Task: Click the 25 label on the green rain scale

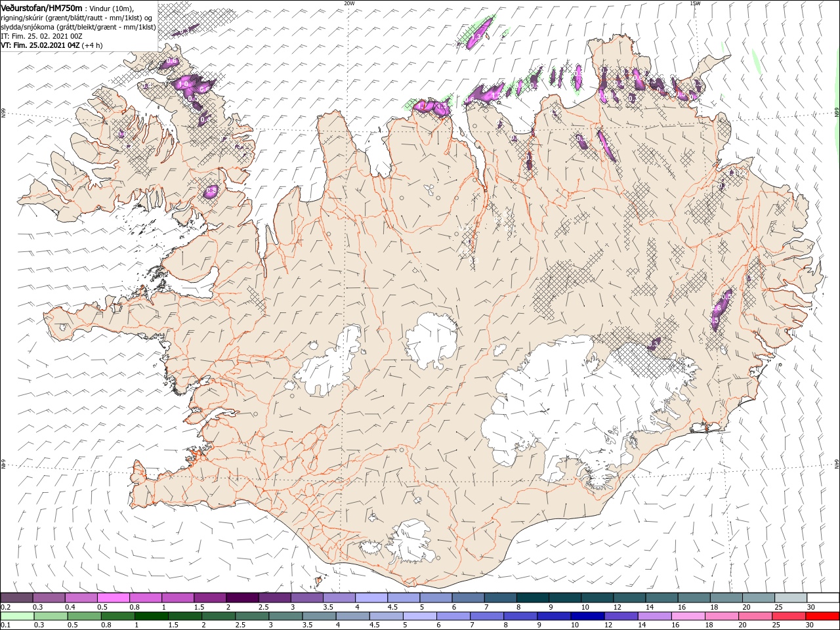Action: [776, 625]
